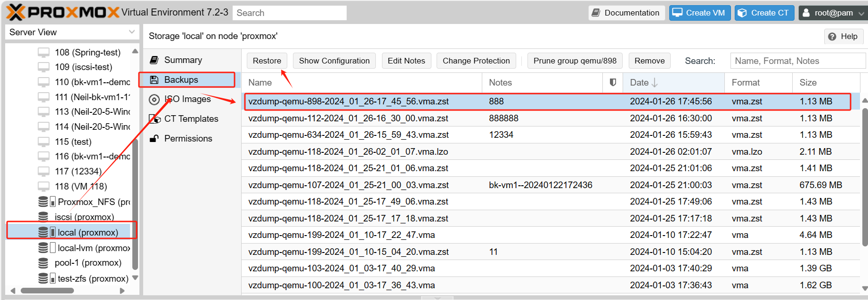Open the Summary panel
This screenshot has height=300, width=868.
pyautogui.click(x=183, y=60)
